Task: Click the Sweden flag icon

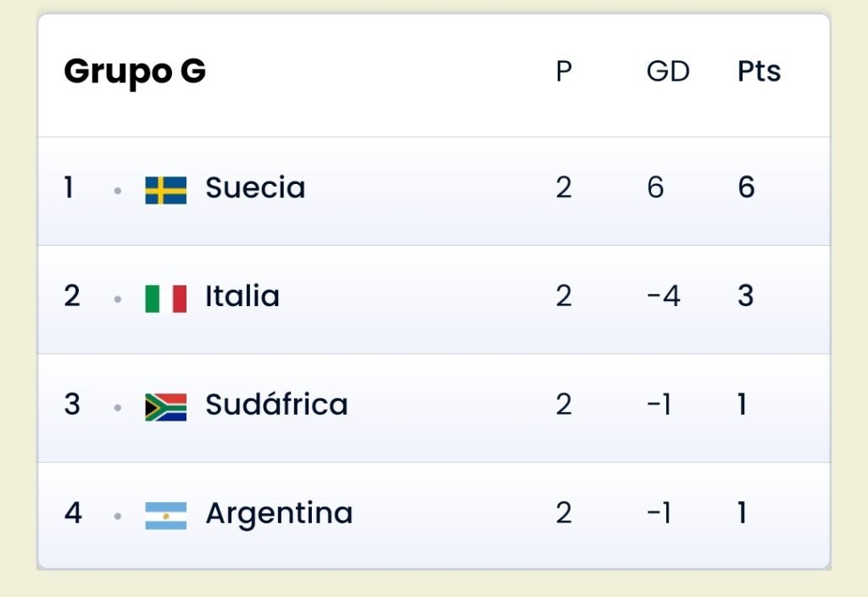Action: (165, 190)
